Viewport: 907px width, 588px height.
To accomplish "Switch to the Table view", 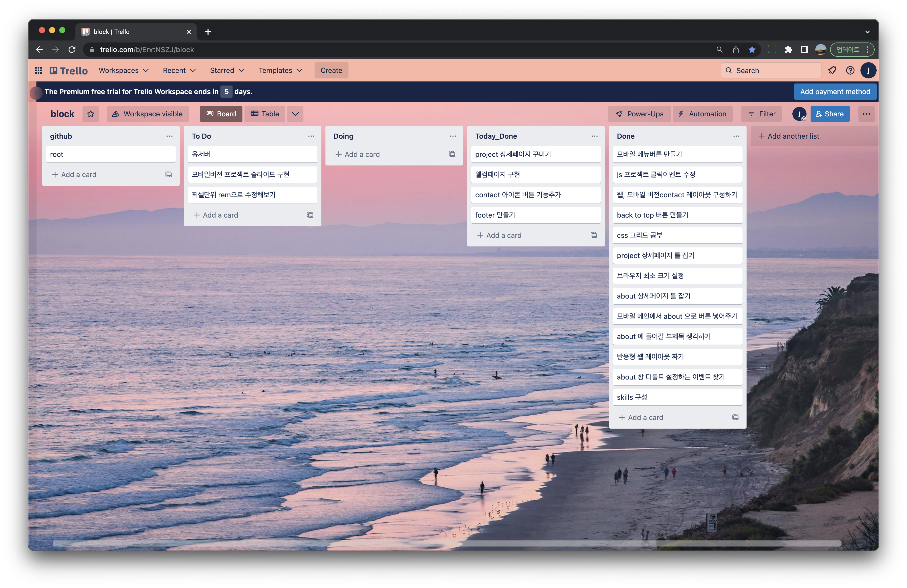I will click(x=265, y=114).
